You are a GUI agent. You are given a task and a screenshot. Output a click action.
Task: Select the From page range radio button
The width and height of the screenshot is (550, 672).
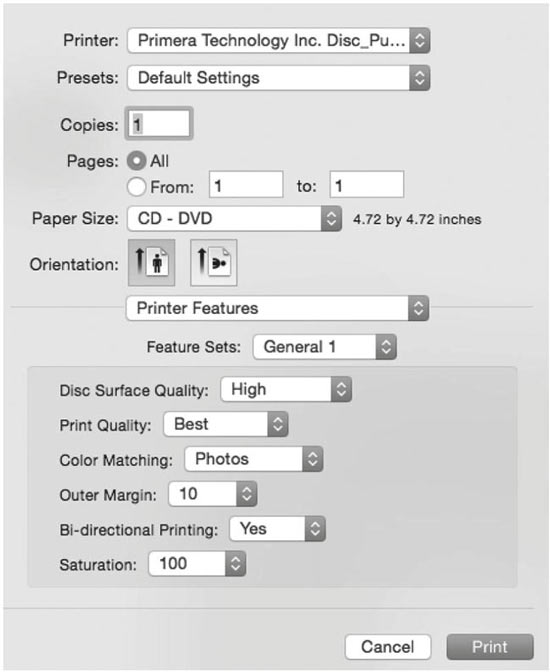coord(136,187)
